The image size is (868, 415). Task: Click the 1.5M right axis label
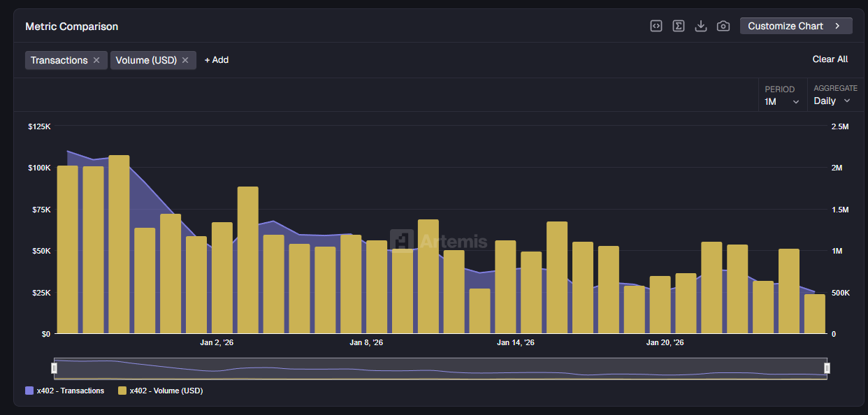(x=840, y=210)
